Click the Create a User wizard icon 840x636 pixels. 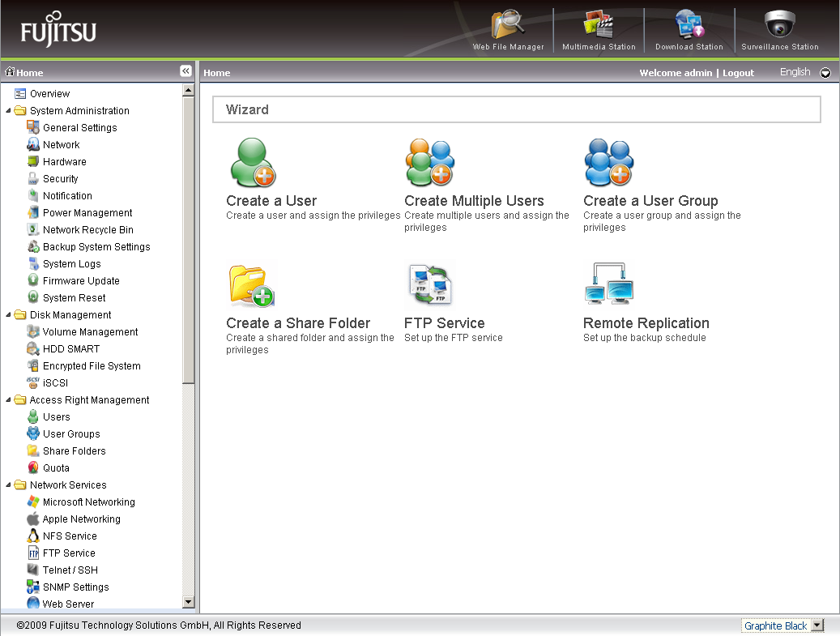click(252, 163)
